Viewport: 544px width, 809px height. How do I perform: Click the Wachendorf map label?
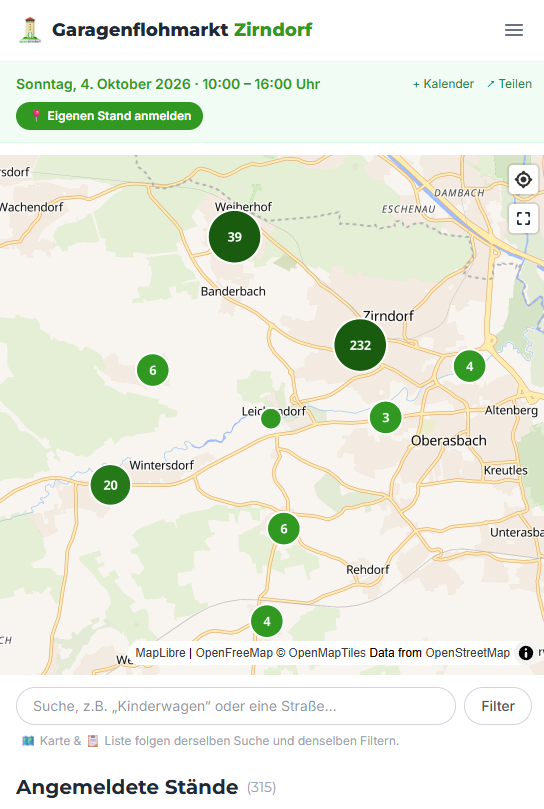coord(31,207)
